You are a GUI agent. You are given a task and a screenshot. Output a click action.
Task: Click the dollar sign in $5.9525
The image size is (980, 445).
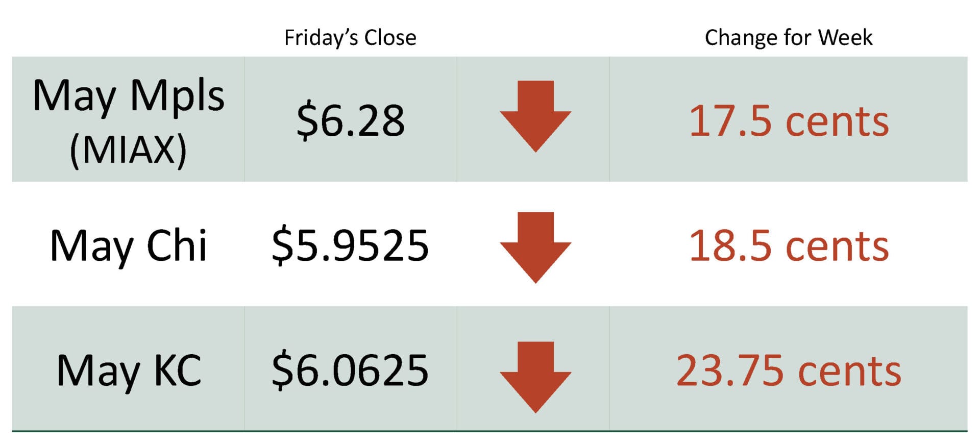click(x=282, y=246)
